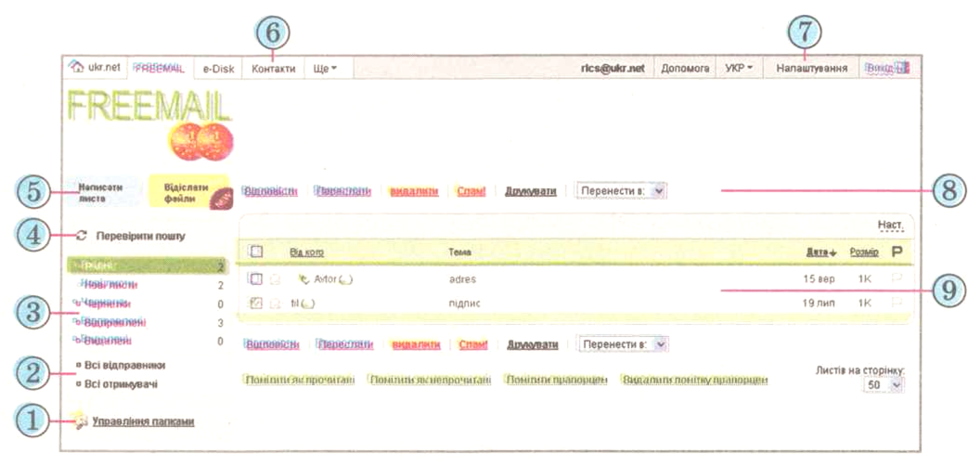This screenshot has height=466, width=980.
Task: Tick the select-all checkbox in list header
Action: tap(255, 252)
